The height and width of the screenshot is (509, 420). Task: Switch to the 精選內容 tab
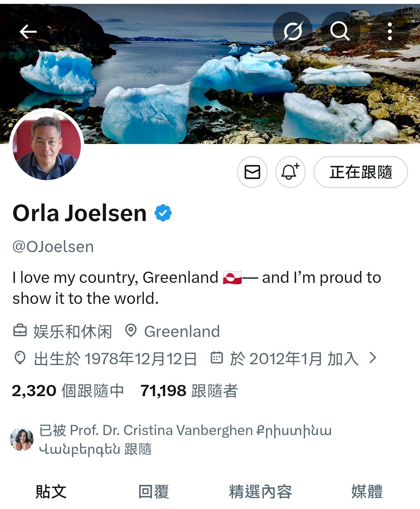(x=261, y=492)
